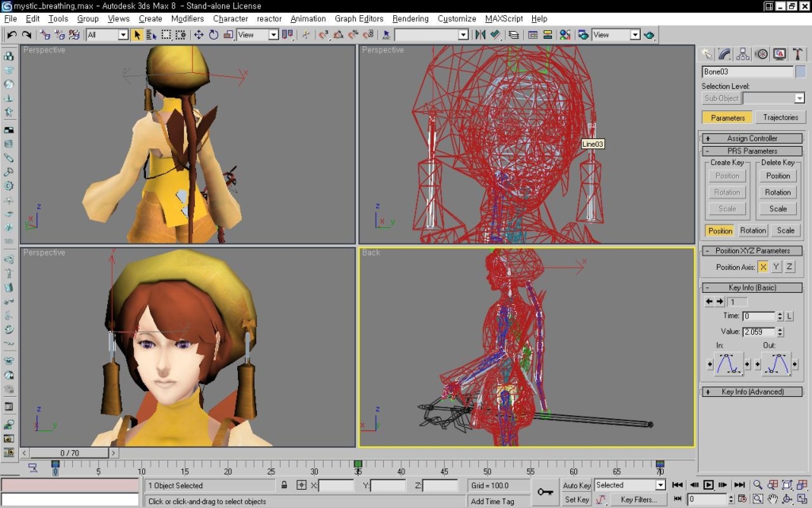The height and width of the screenshot is (508, 812).
Task: Switch to the Hierarchy command panel
Action: coord(742,54)
